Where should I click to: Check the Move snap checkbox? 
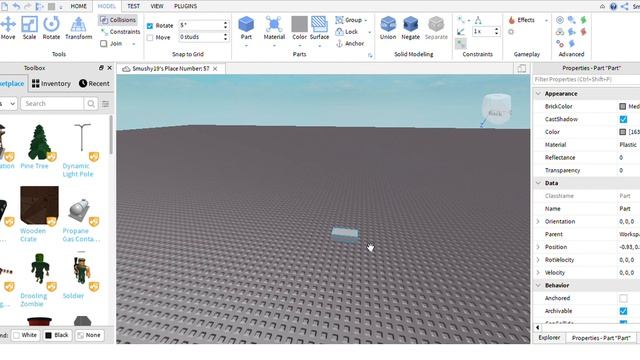pyautogui.click(x=150, y=38)
